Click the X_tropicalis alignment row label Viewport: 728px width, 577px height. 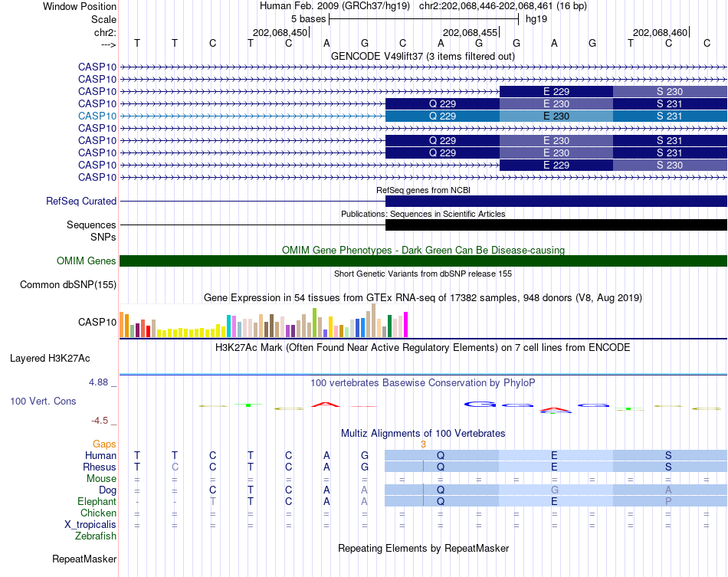click(x=90, y=525)
